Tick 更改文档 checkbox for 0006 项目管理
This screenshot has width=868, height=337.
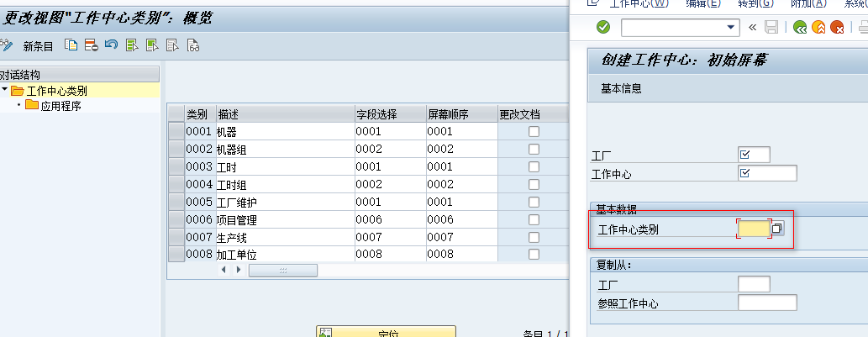tap(534, 219)
